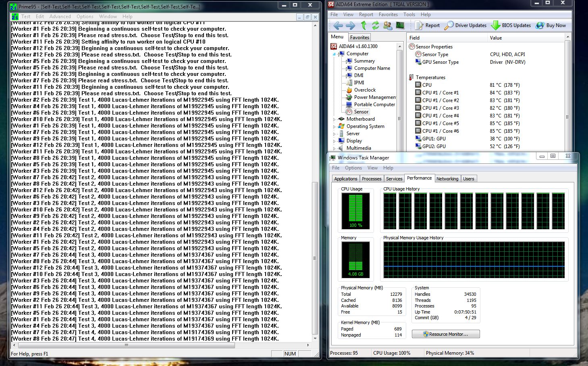Click the AIDA64 sensor list scroll-up arrow
588x366 pixels.
click(568, 37)
